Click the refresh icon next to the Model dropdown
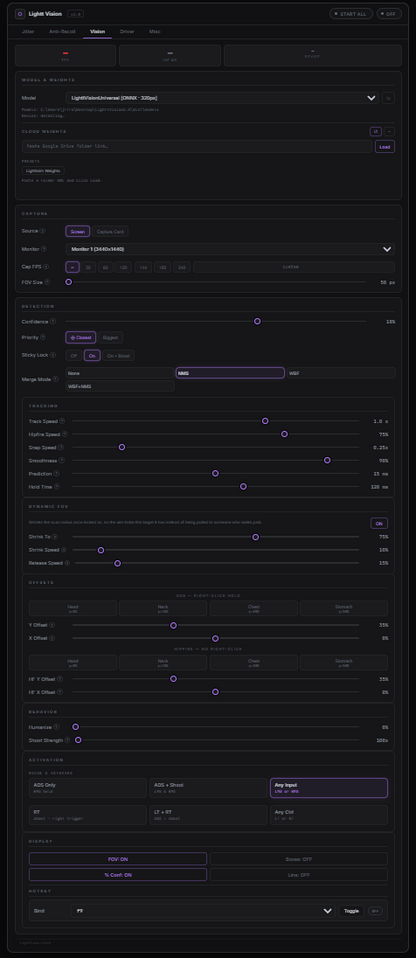This screenshot has width=416, height=958. click(388, 98)
